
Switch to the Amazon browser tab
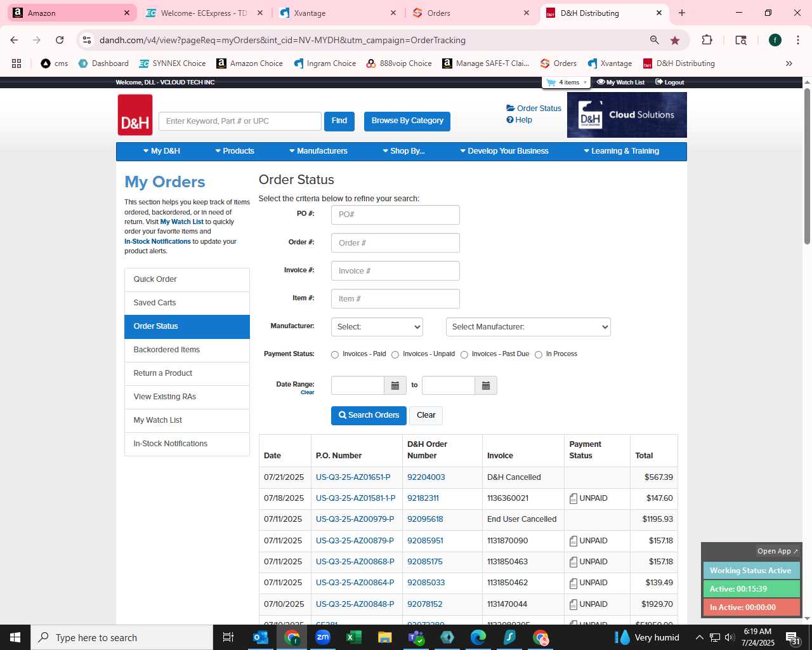point(71,13)
